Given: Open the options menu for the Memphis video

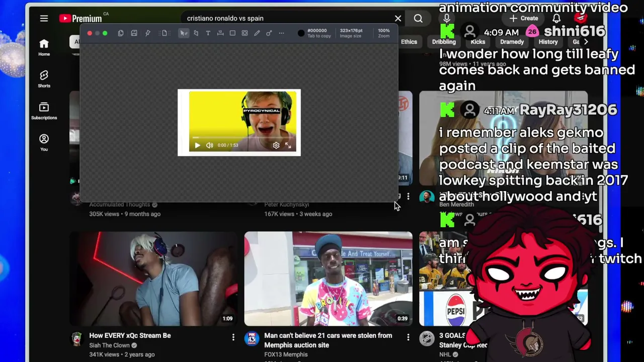Looking at the screenshot, I should 408,337.
